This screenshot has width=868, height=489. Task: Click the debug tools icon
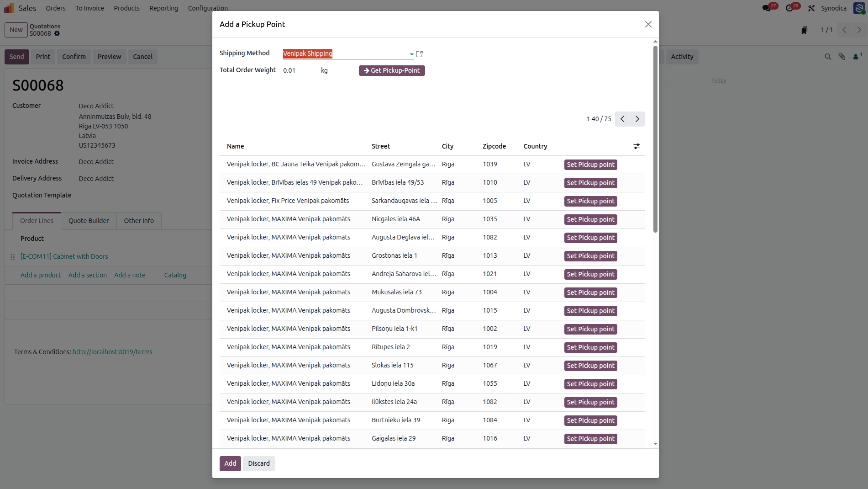click(811, 8)
